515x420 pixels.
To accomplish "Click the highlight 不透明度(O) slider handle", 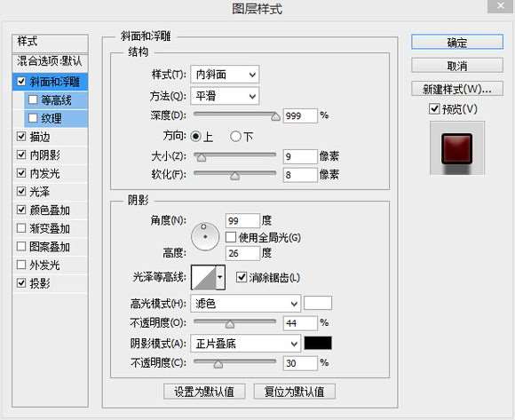I will [230, 324].
